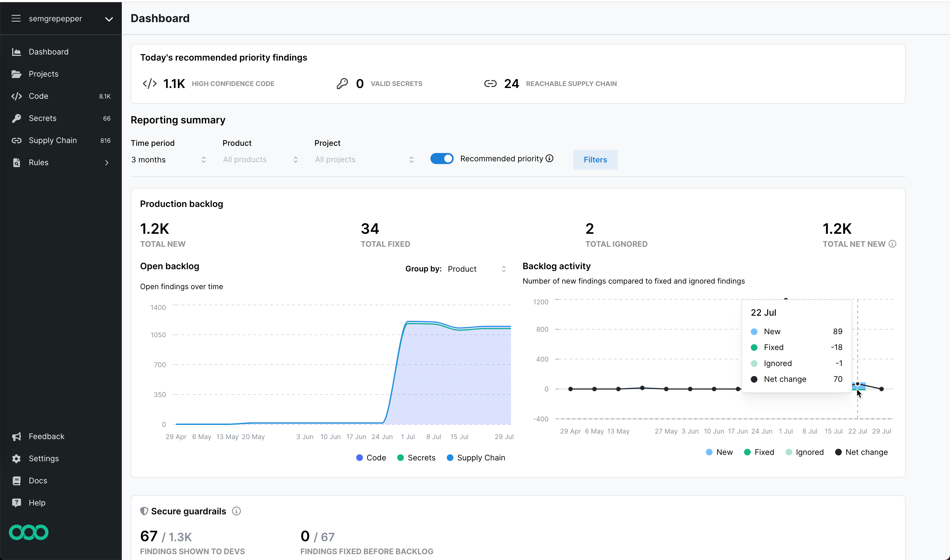The height and width of the screenshot is (560, 950).
Task: Click the 67 findings shown to devs value
Action: point(149,536)
